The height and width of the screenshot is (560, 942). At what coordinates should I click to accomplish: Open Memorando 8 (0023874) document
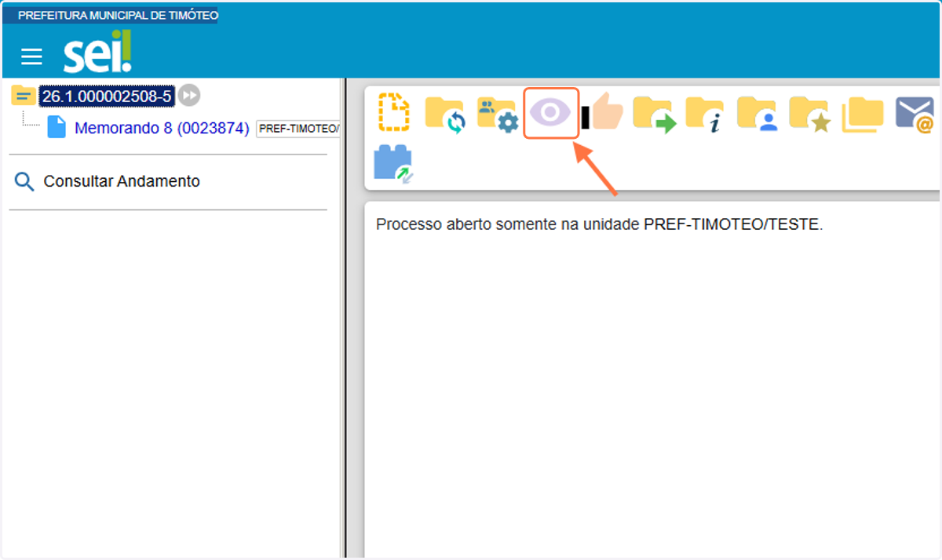click(162, 128)
